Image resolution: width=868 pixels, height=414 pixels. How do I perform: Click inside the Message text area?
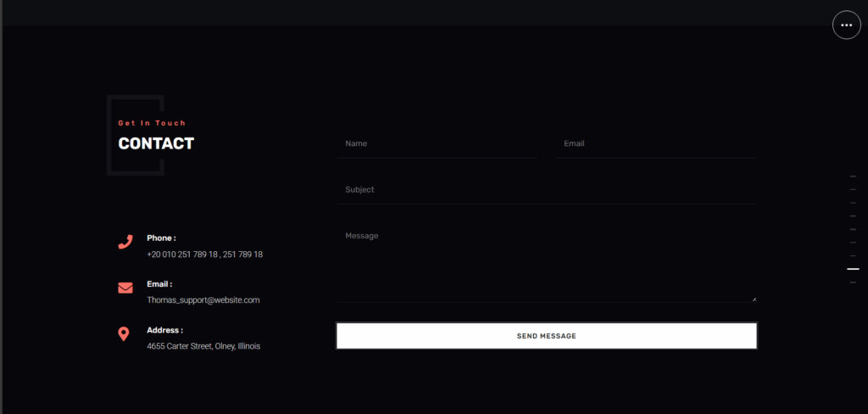point(546,263)
